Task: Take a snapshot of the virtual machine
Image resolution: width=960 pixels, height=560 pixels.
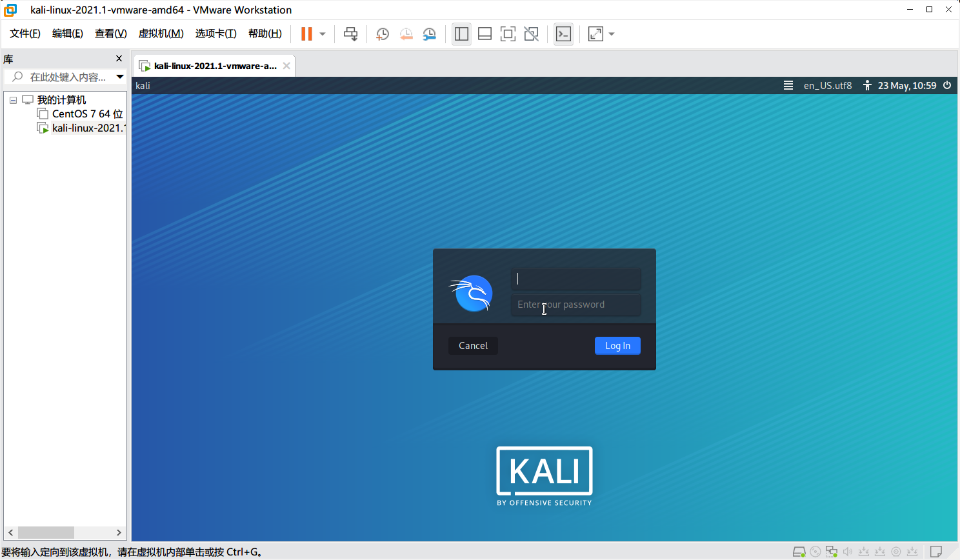Action: tap(383, 34)
